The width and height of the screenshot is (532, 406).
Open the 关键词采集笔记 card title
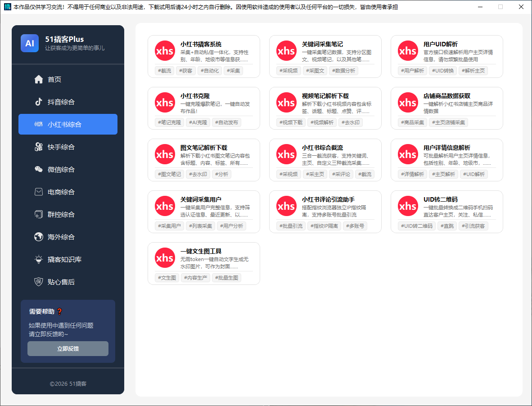click(322, 44)
